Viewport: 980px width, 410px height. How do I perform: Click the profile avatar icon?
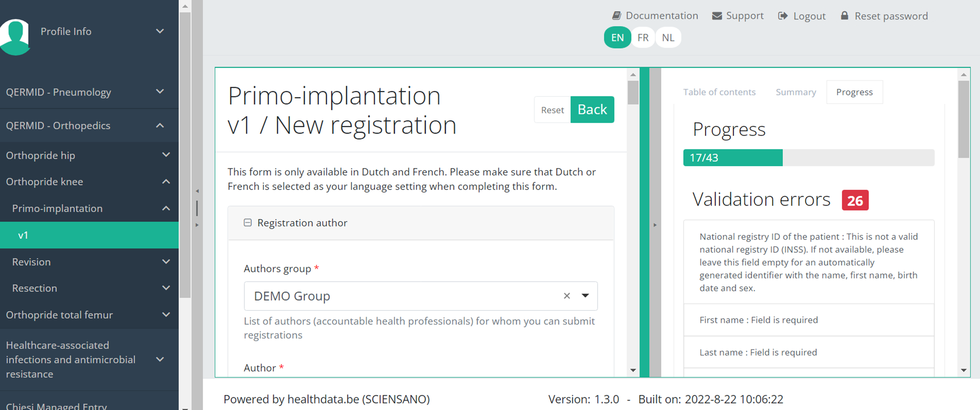(x=15, y=36)
